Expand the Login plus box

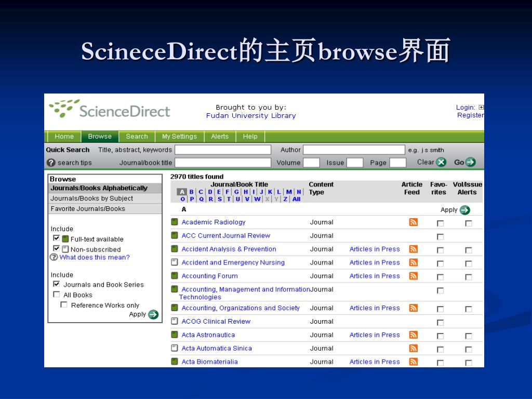pos(481,107)
